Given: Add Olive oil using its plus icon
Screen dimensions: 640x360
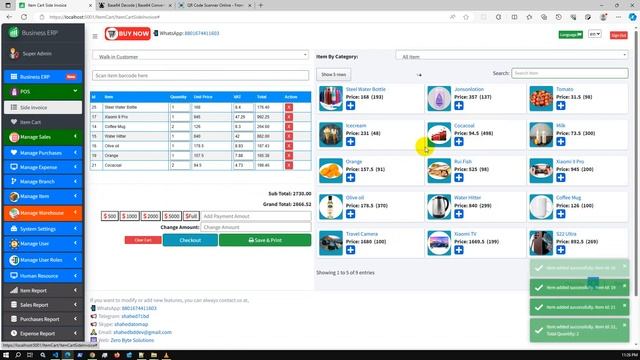Looking at the screenshot, I should pos(350,214).
